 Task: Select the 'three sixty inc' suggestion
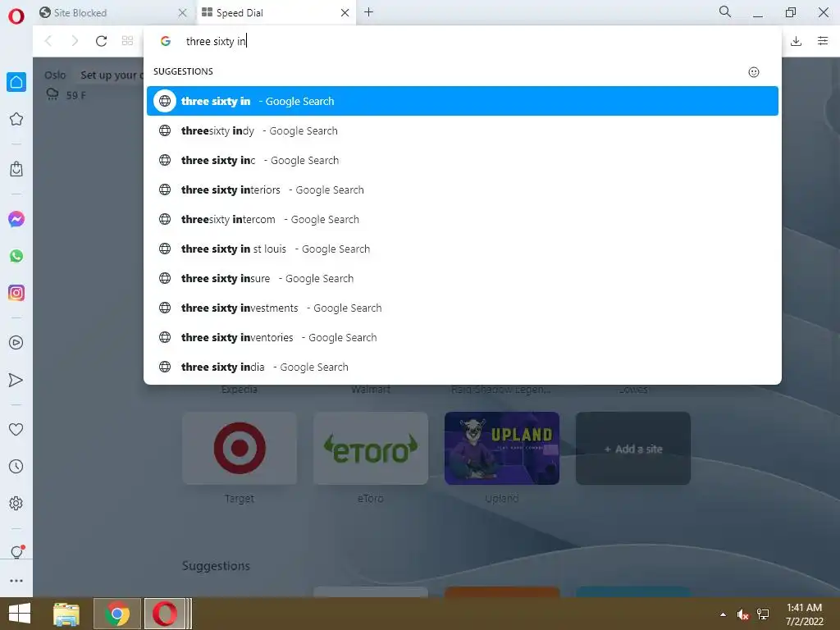tap(463, 160)
